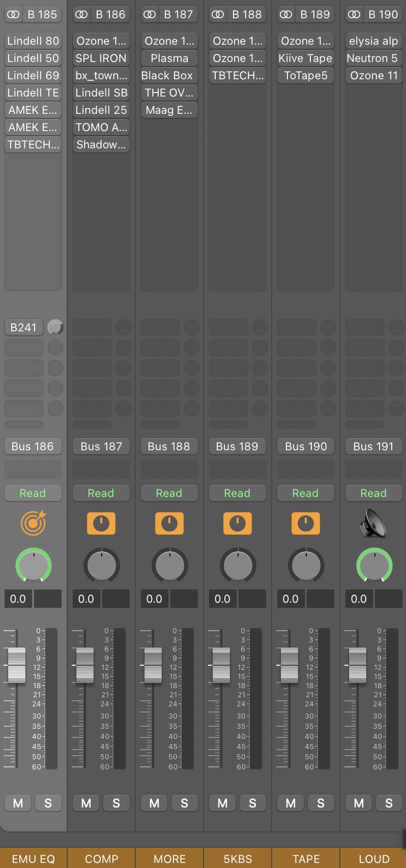Mute the LOUD channel strip
Screen dimensions: 406x868
(359, 803)
